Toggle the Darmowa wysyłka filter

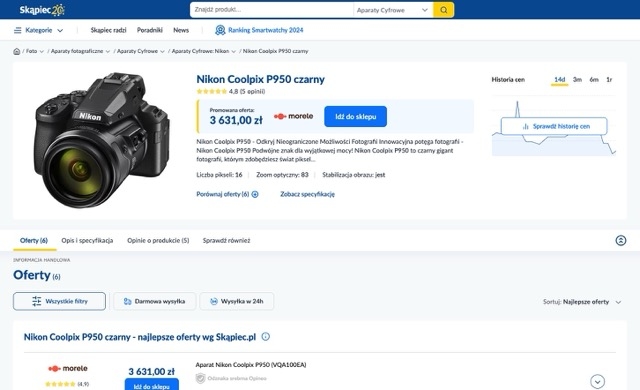click(x=154, y=301)
